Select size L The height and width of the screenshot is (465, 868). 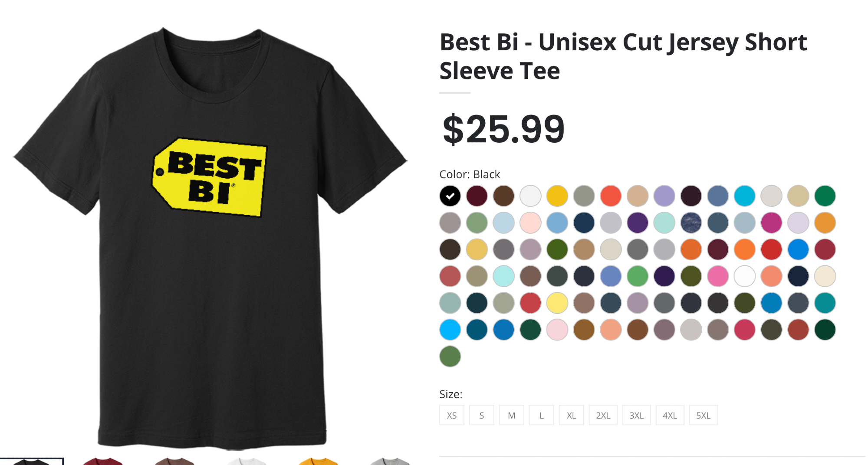click(542, 415)
